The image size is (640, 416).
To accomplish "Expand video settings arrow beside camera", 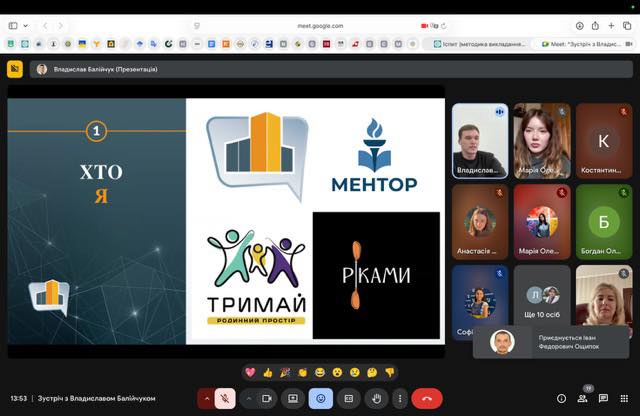I will tap(249, 398).
